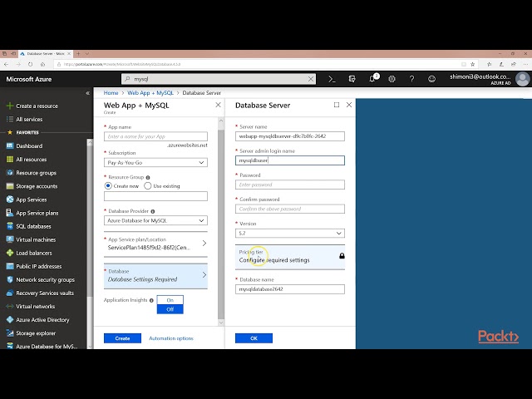Focus the resource group name field
The width and height of the screenshot is (532, 399).
pos(155,196)
